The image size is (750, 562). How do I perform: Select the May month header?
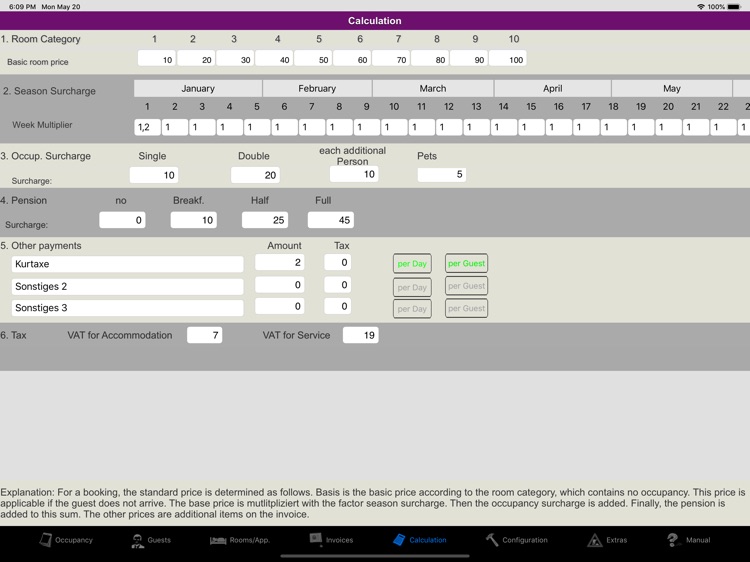[x=672, y=88]
